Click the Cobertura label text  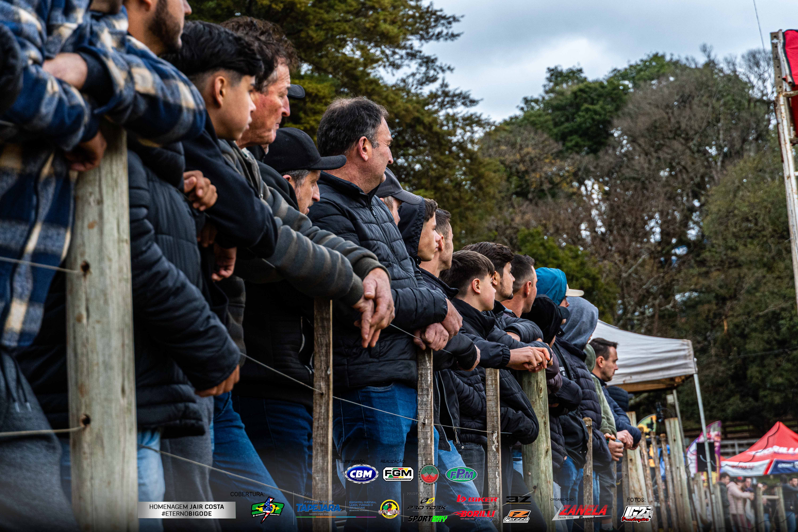click(247, 494)
